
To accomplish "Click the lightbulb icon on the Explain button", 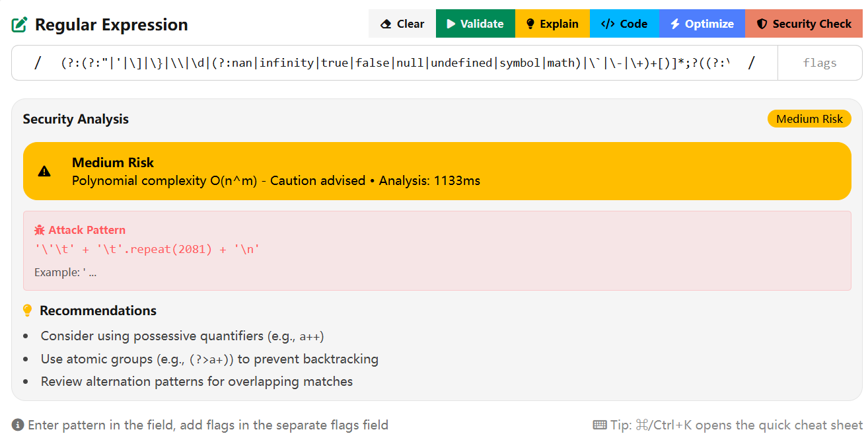I will (x=530, y=23).
